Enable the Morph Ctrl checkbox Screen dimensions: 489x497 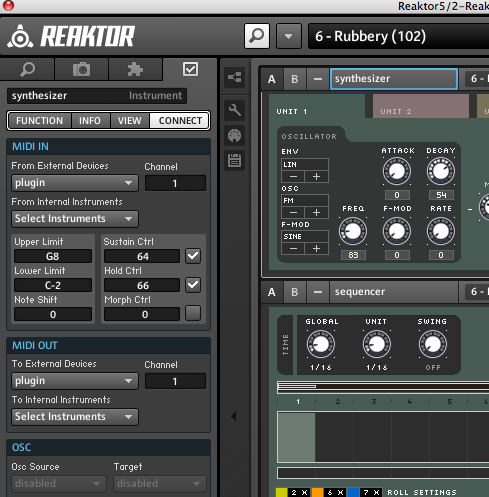(x=193, y=313)
